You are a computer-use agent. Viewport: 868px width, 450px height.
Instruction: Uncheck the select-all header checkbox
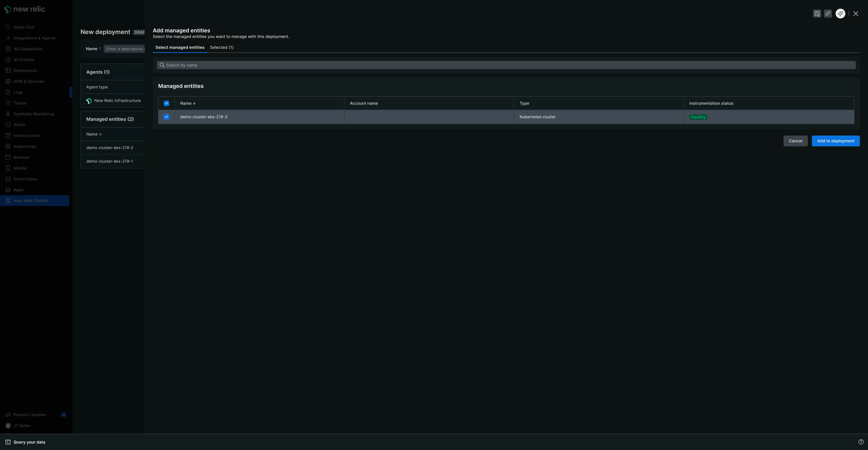(x=166, y=103)
